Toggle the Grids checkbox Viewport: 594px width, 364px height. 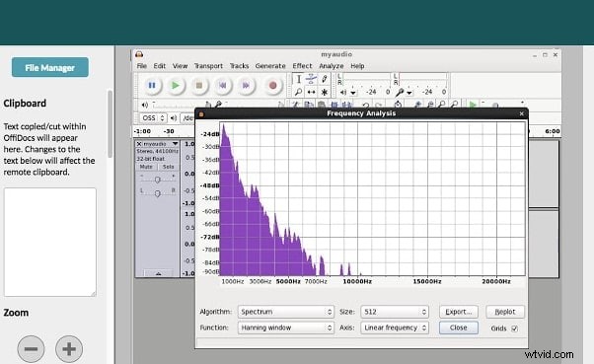[x=514, y=328]
